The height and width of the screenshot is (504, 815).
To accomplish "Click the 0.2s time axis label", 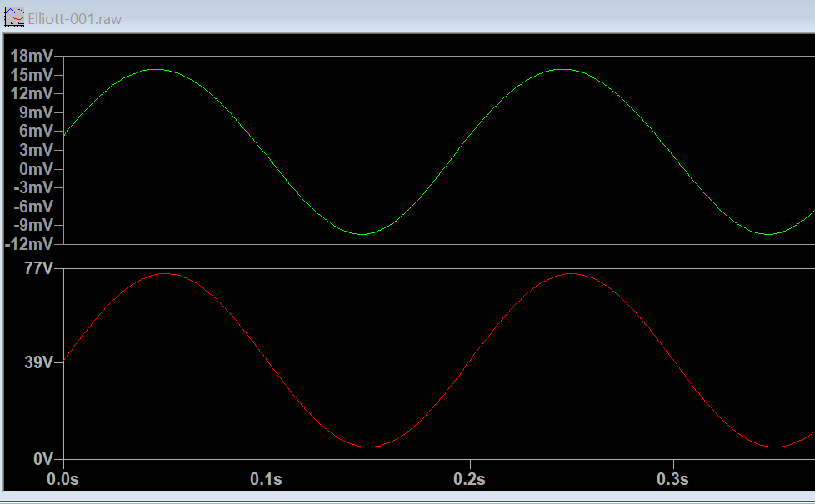I will 469,478.
